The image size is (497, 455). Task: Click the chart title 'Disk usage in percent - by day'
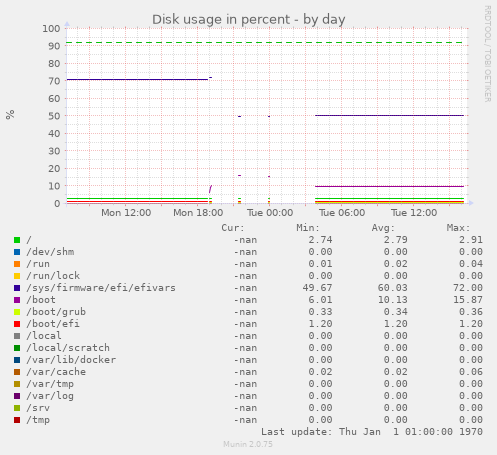pos(249,20)
